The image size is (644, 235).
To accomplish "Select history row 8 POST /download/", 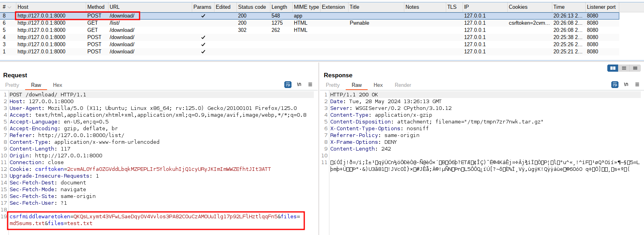I will pos(309,16).
